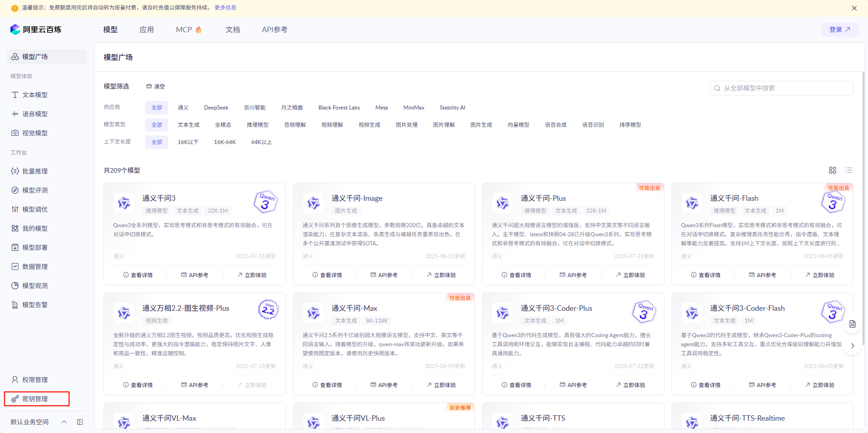Viewport: 868px width, 433px height.
Task: Switch to 文档 top tab
Action: coord(233,30)
